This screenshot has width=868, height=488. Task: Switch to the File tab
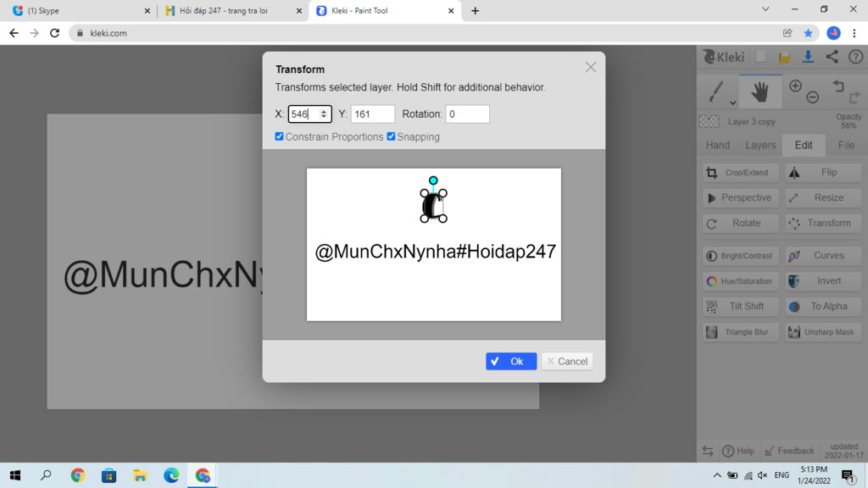[x=846, y=145]
